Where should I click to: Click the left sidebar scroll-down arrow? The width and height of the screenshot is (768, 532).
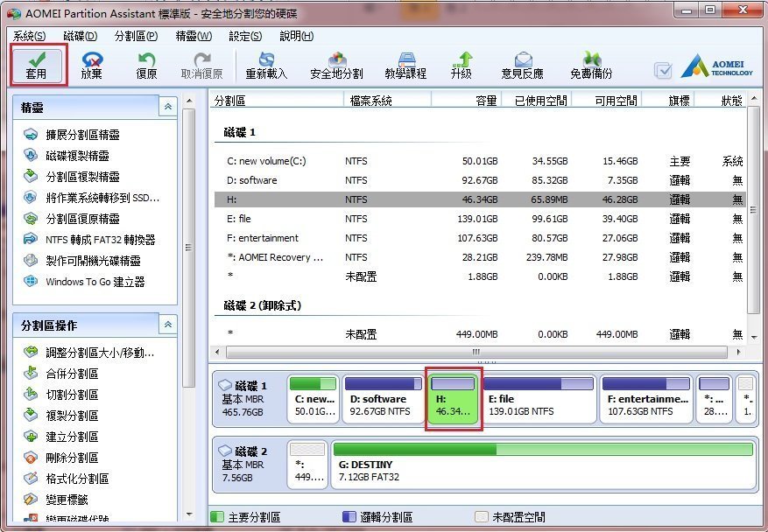(189, 514)
